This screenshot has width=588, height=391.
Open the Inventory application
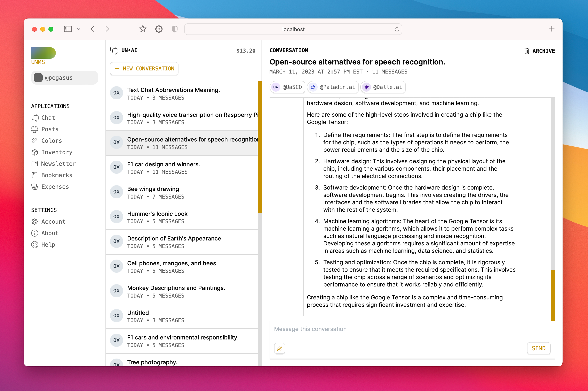tap(57, 152)
